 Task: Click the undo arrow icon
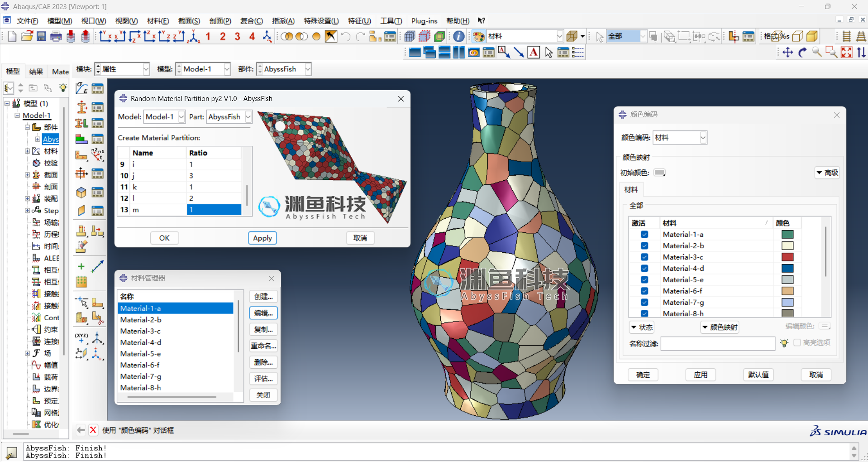coord(346,36)
